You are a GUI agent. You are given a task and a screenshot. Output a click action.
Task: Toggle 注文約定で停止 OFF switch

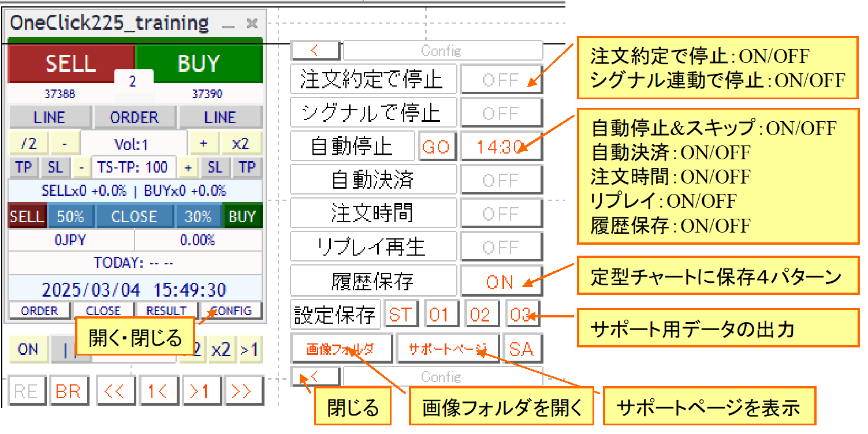click(501, 80)
